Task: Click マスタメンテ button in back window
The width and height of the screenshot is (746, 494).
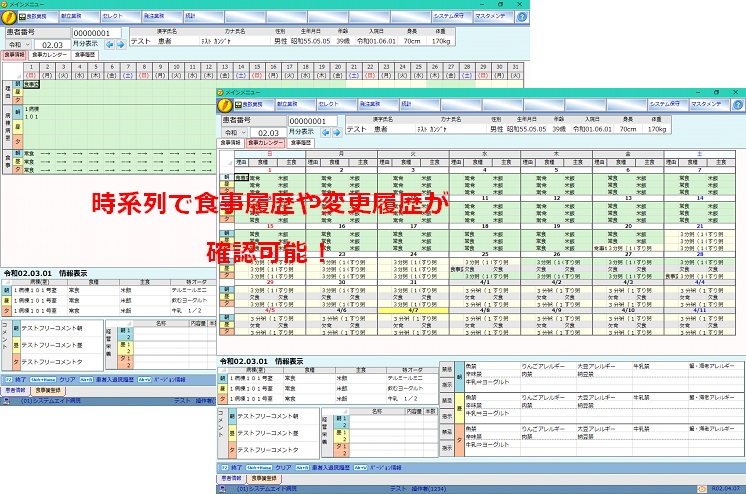Action: click(493, 17)
